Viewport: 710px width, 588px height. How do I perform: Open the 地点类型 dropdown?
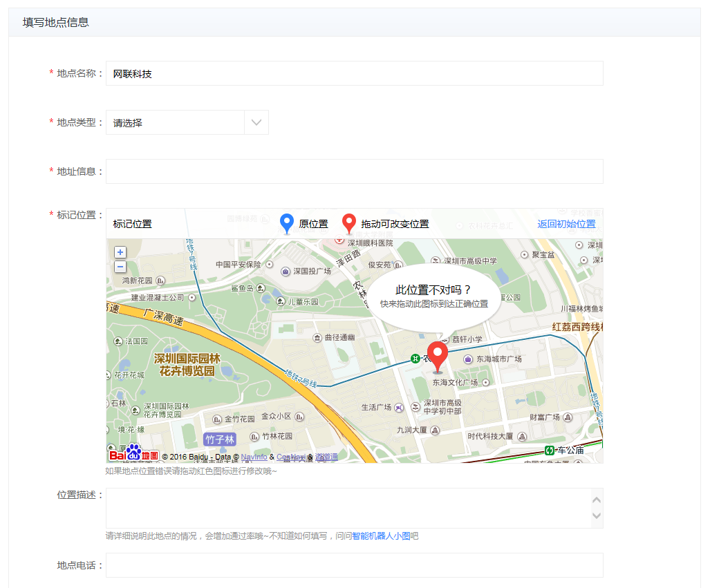(x=176, y=122)
